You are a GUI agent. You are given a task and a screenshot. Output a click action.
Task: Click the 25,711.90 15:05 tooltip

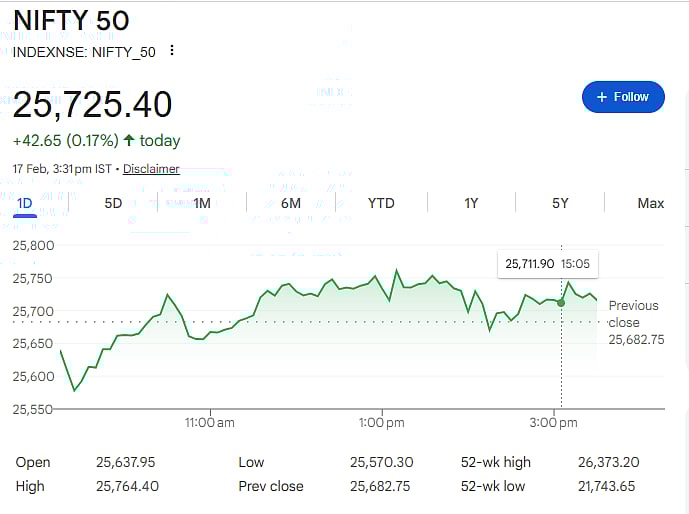click(x=547, y=264)
